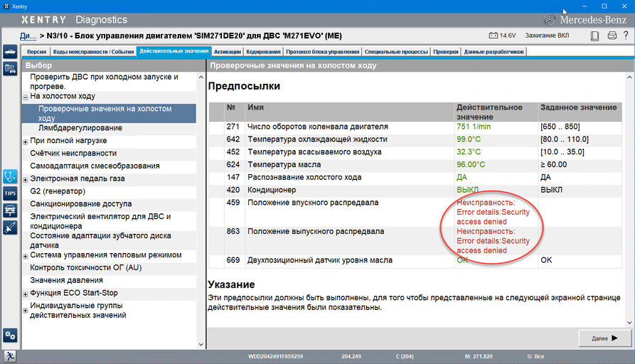Image resolution: width=635 pixels, height=364 pixels.
Task: Open 'Коды неисправности / События' tab
Action: point(93,51)
